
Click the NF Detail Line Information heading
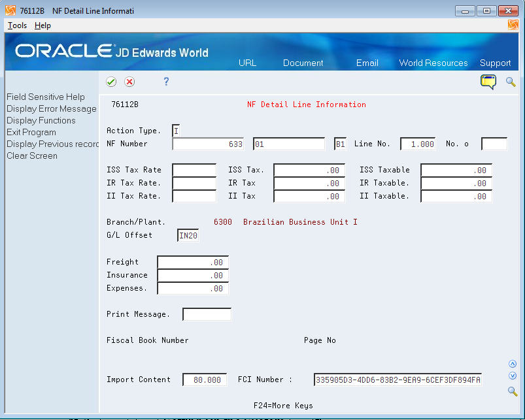click(307, 105)
